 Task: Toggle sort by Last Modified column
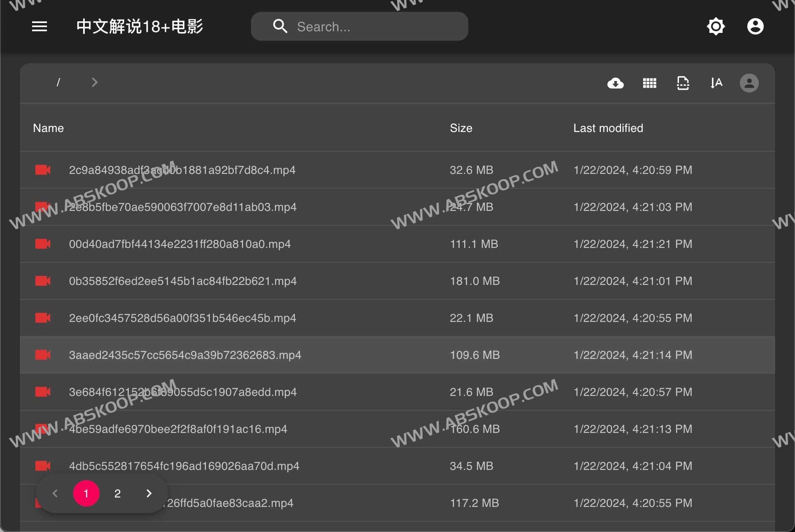pos(608,128)
